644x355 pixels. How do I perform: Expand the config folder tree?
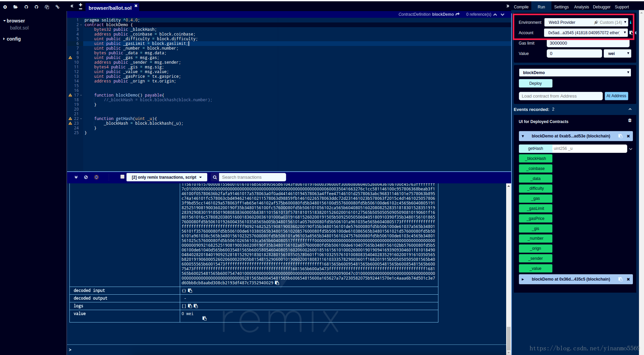4,39
